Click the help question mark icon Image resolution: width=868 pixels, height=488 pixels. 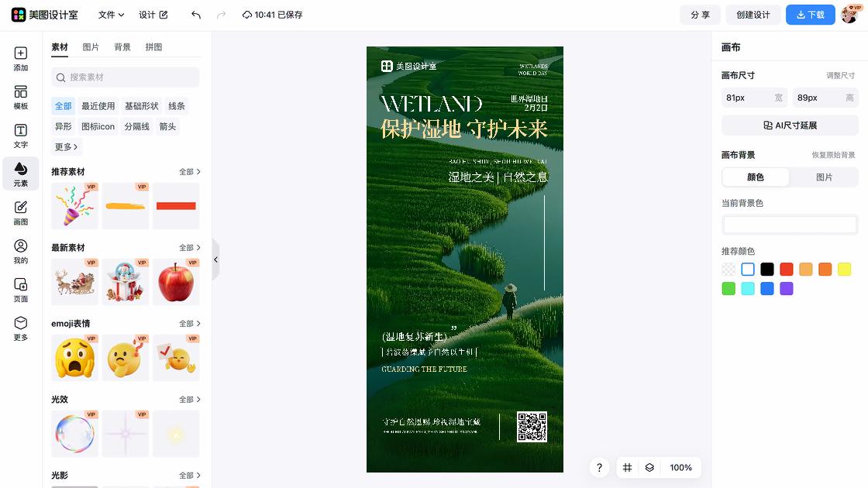599,468
